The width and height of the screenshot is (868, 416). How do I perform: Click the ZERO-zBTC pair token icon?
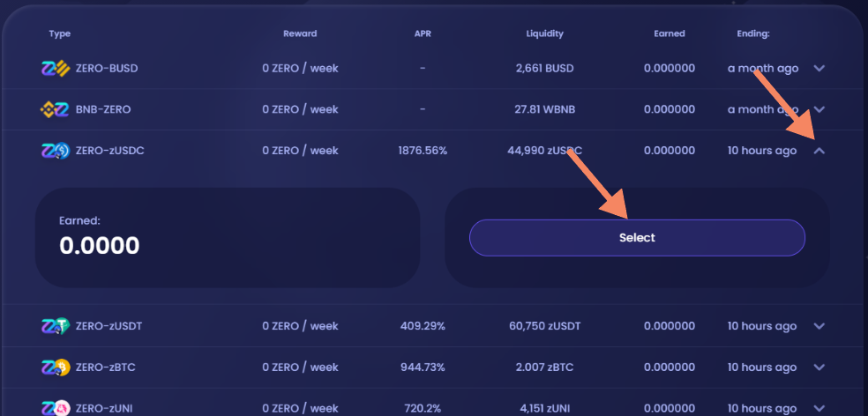click(56, 368)
